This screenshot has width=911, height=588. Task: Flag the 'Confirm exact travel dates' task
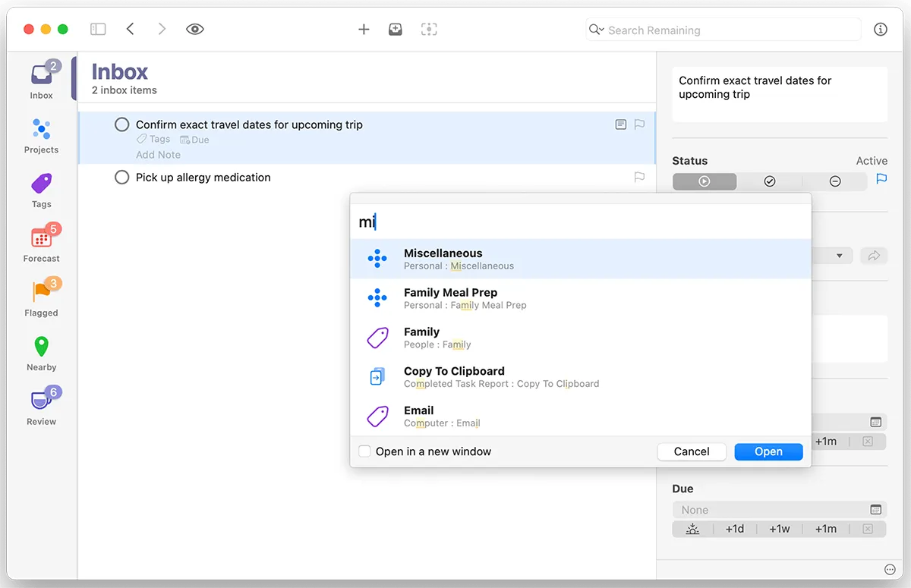coord(639,124)
